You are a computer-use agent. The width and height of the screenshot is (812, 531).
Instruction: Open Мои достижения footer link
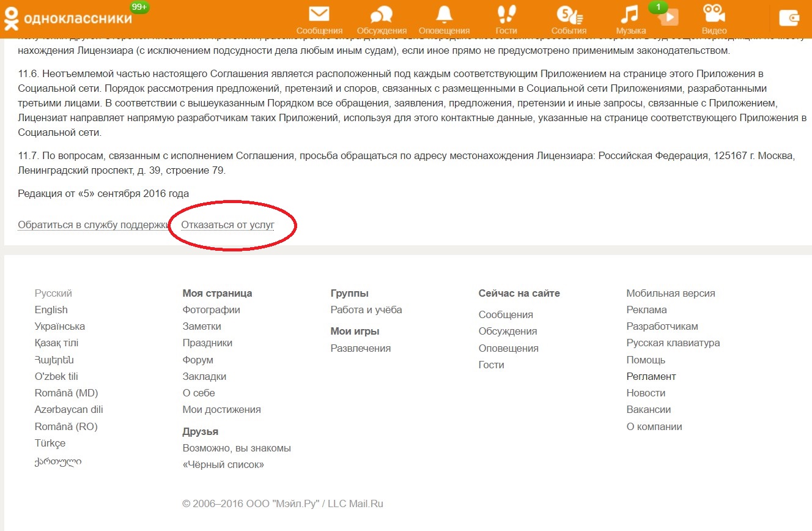221,409
